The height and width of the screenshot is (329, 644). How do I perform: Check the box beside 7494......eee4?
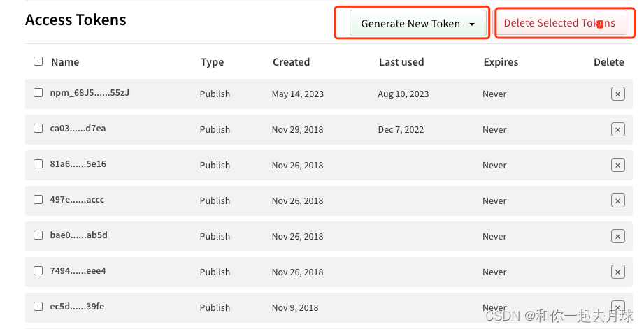coord(38,271)
